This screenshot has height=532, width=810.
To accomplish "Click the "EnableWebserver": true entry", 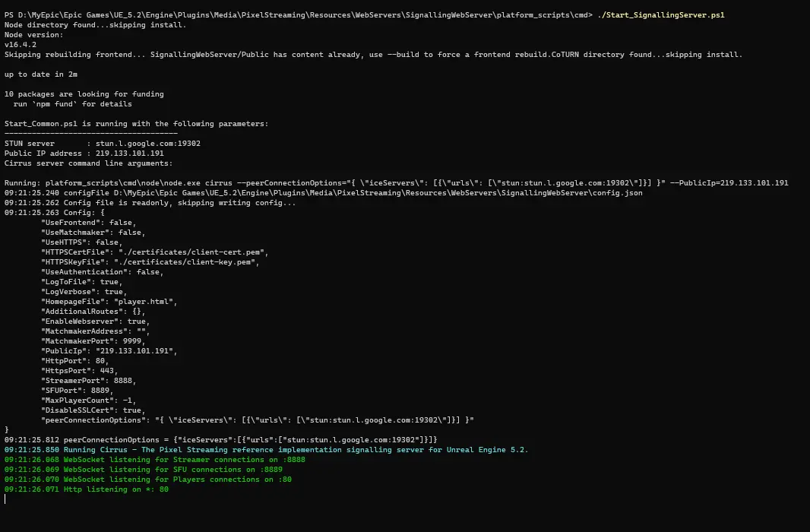I will point(96,321).
